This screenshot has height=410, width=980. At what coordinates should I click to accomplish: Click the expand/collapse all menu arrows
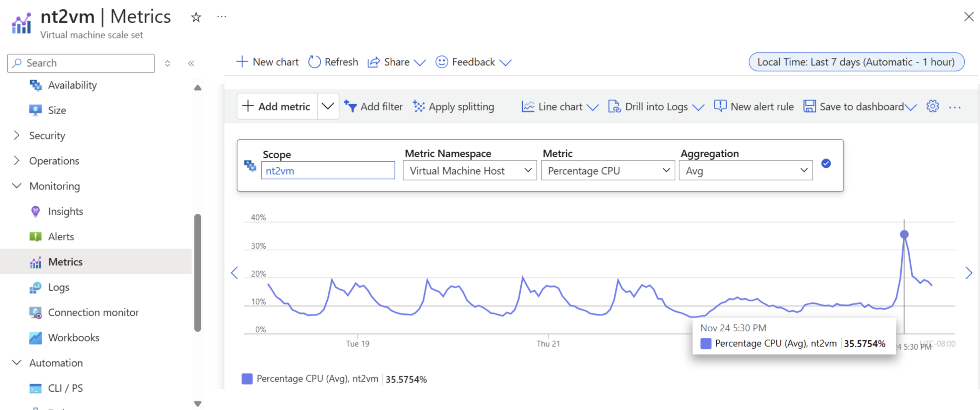tap(167, 63)
